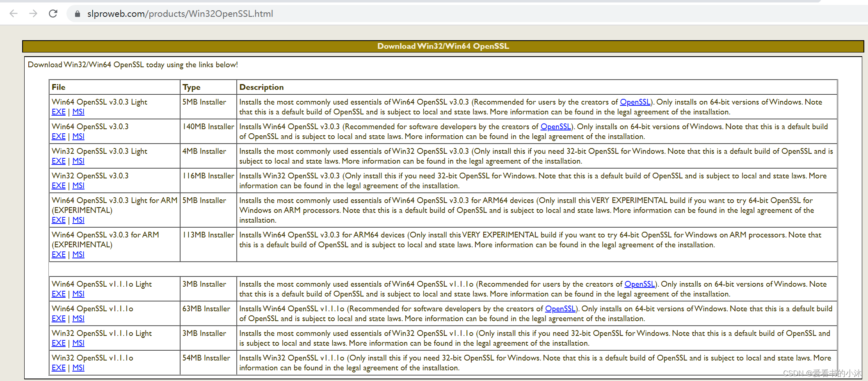Download Win64 OpenSSL v1.1.1o EXE
This screenshot has width=868, height=381.
[x=59, y=319]
